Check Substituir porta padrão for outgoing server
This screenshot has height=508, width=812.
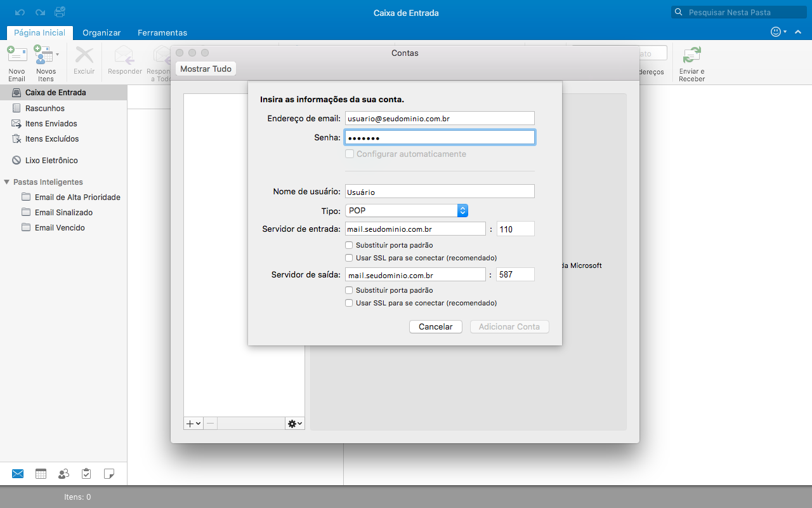[349, 290]
